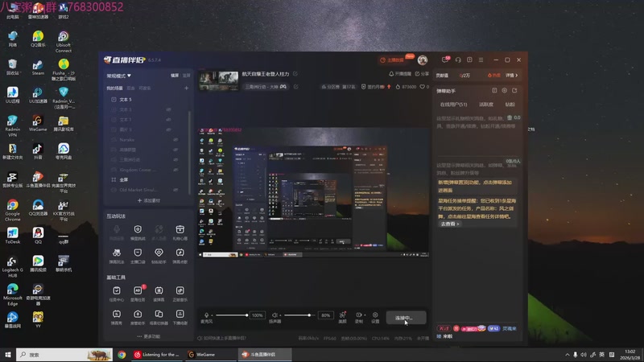The height and width of the screenshot is (362, 644).
Task: Open the hamburger menu in title bar
Action: point(481,60)
